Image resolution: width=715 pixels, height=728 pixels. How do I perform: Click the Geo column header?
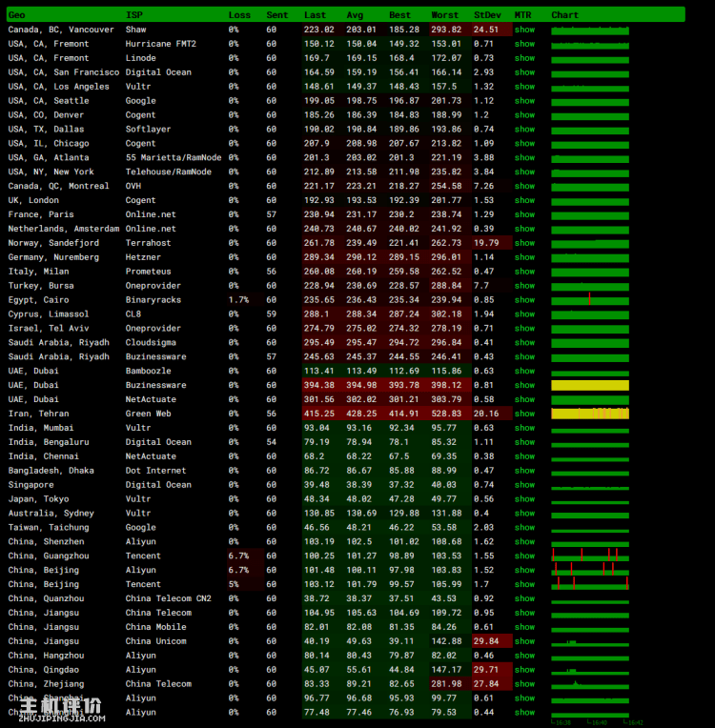pyautogui.click(x=17, y=15)
